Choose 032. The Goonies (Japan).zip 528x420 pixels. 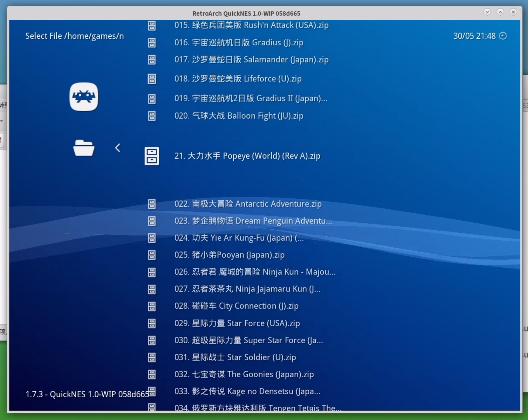[x=244, y=374]
